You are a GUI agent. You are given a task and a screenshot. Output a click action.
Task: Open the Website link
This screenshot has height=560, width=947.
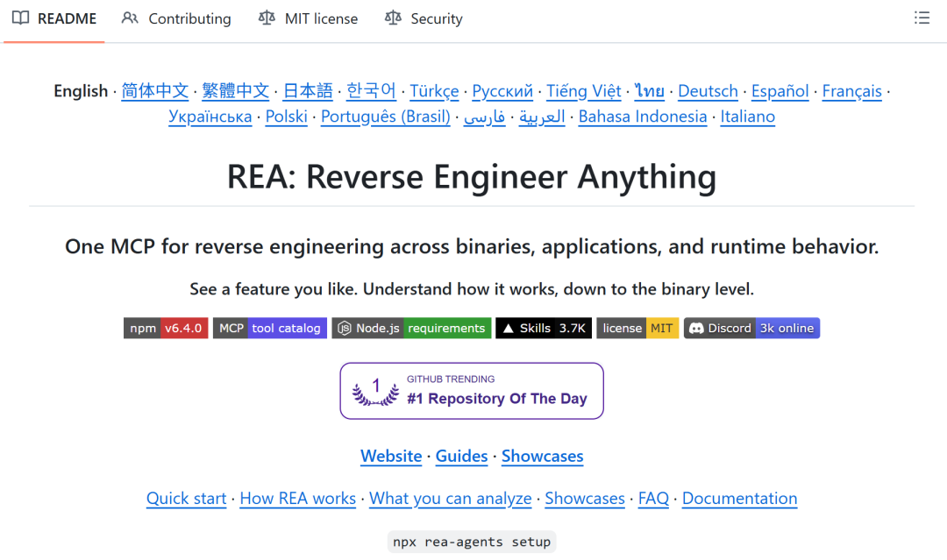(391, 457)
